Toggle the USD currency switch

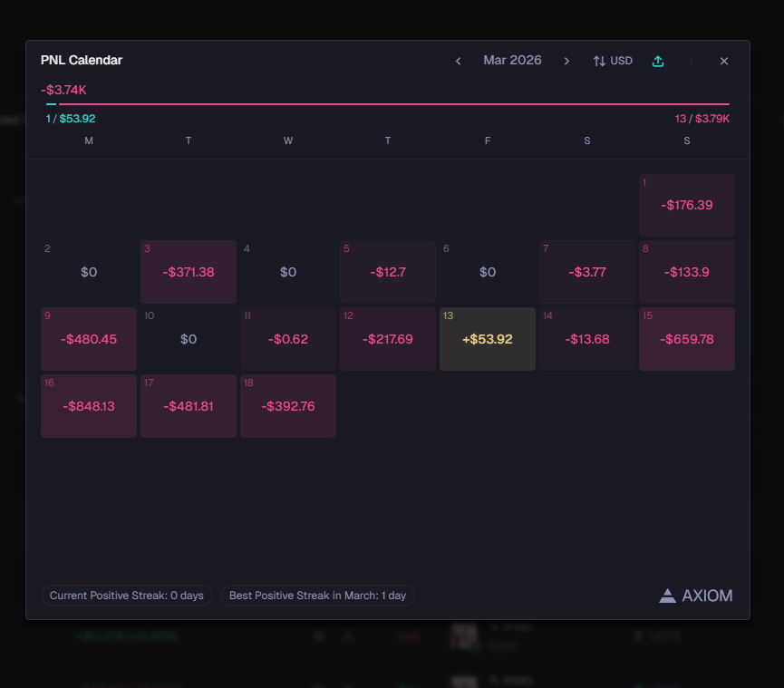613,61
